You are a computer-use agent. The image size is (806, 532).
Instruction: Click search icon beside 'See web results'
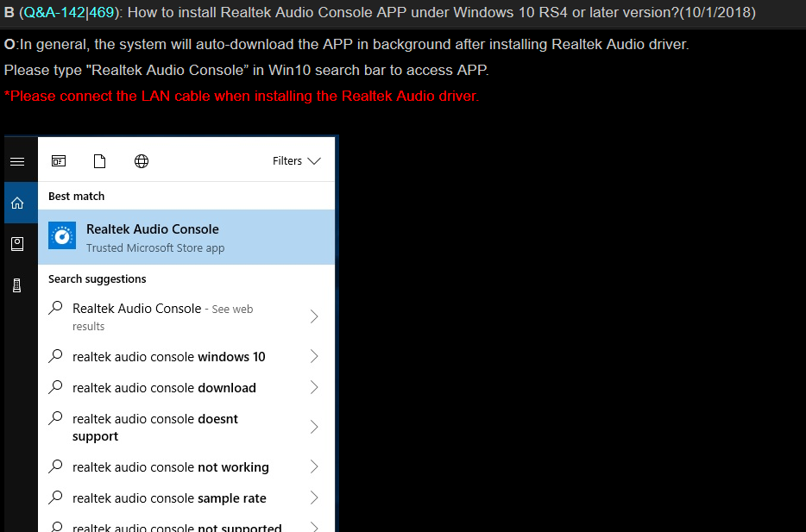[x=55, y=307]
